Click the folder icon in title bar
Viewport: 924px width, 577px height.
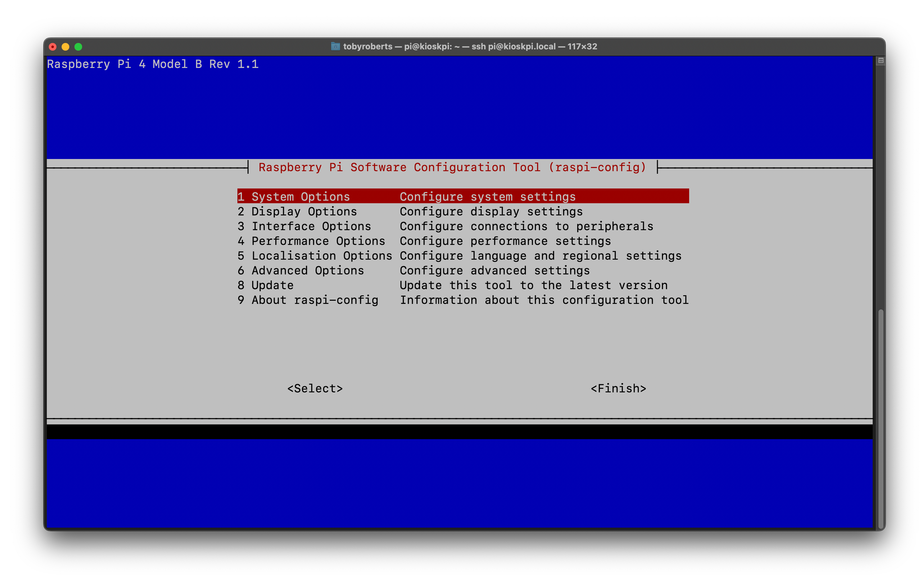(x=335, y=46)
